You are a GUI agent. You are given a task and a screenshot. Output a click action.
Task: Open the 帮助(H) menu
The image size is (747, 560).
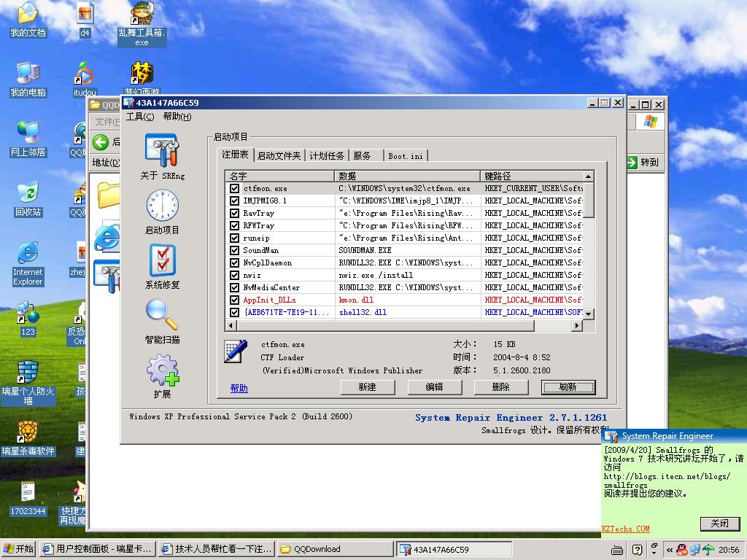(177, 117)
